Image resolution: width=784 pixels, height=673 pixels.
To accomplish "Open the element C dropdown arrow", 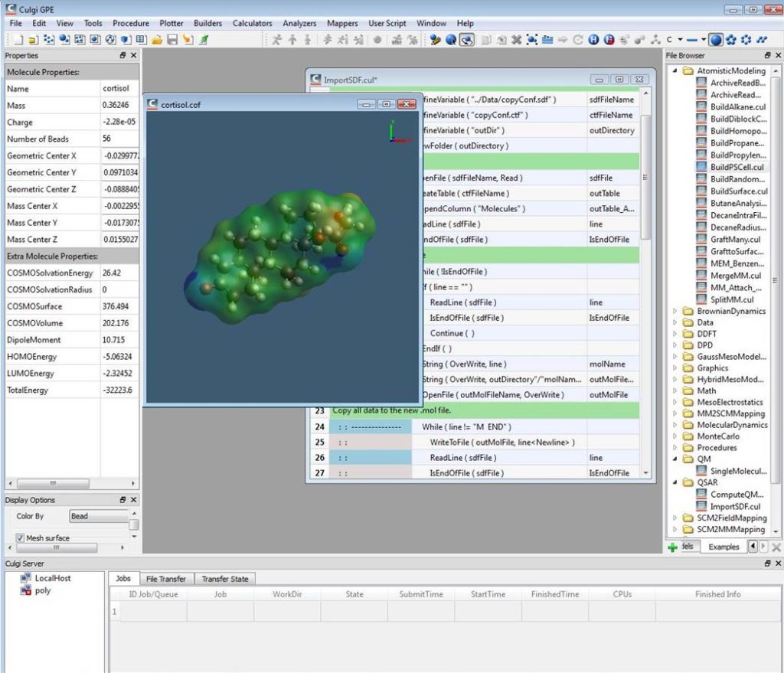I will click(681, 39).
